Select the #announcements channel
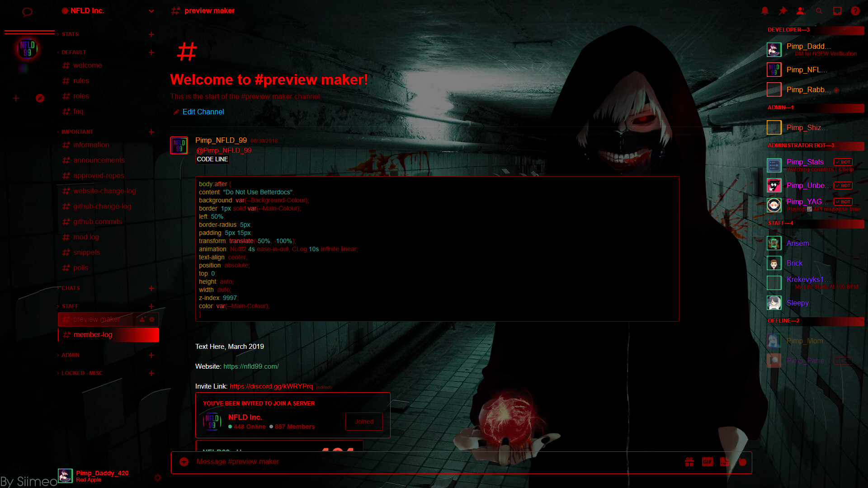 pos(99,160)
